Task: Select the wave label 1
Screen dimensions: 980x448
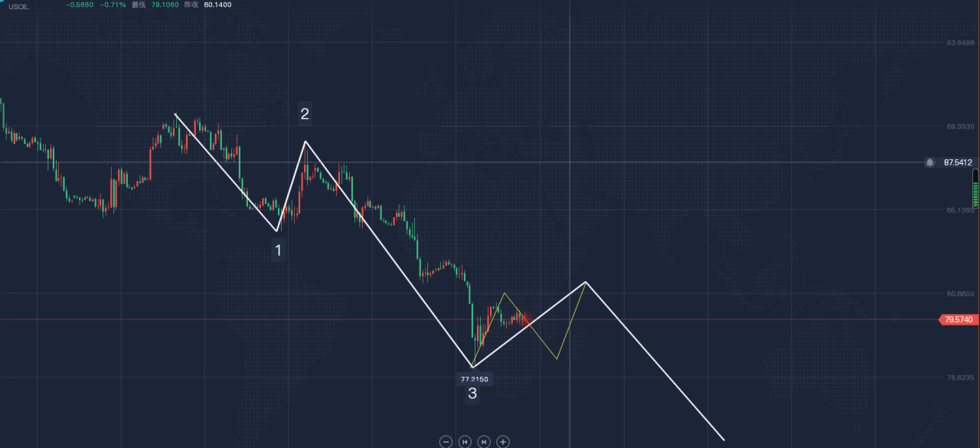Action: pyautogui.click(x=279, y=250)
